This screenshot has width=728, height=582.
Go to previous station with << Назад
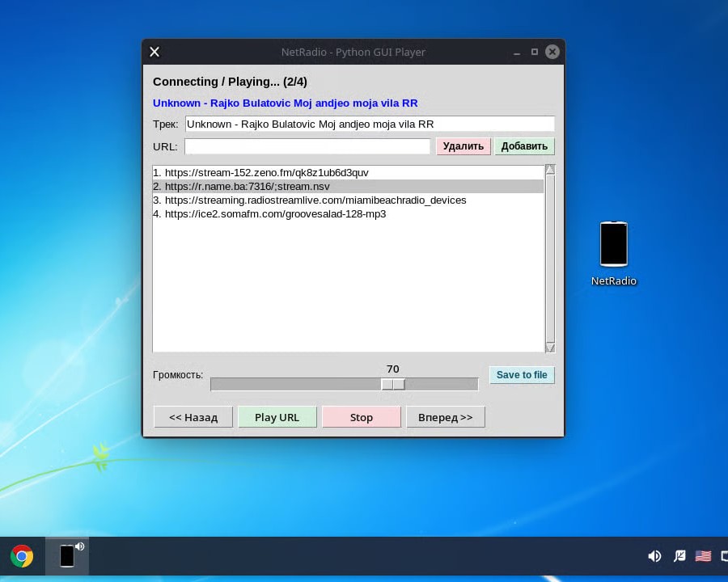pos(193,417)
